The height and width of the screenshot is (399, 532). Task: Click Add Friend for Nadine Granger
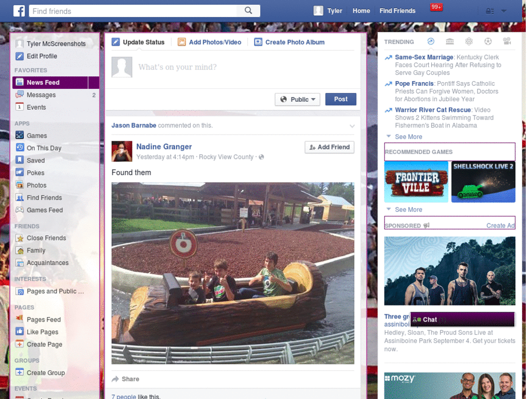(329, 147)
